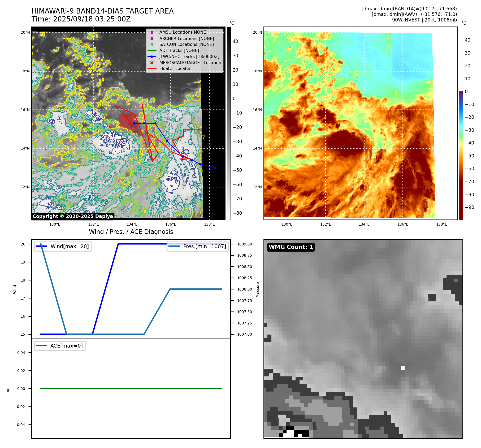Image resolution: width=481 pixels, height=448 pixels.
Task: Click the 0.04 tick on the ACE axis
Action: pyautogui.click(x=21, y=353)
